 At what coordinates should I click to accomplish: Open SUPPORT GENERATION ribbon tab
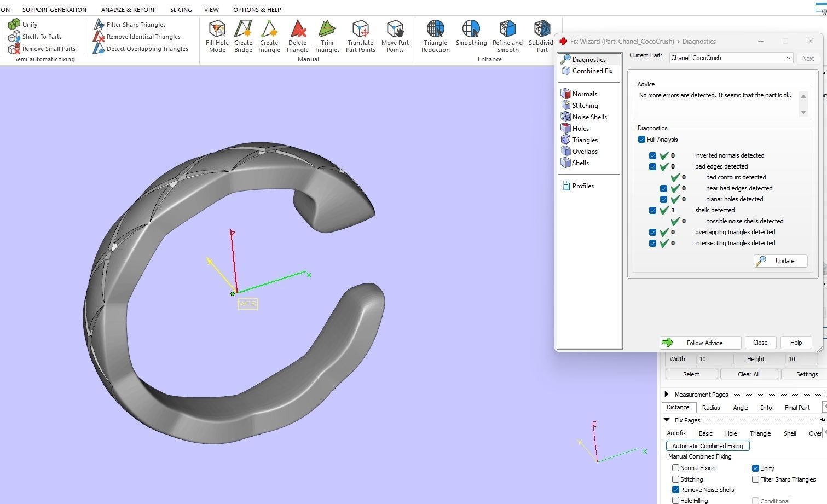(x=54, y=10)
